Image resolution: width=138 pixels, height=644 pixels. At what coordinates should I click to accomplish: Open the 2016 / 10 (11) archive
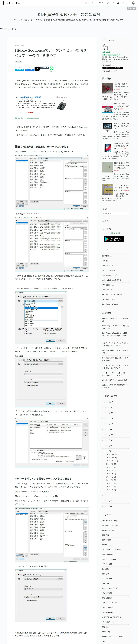[112, 461]
